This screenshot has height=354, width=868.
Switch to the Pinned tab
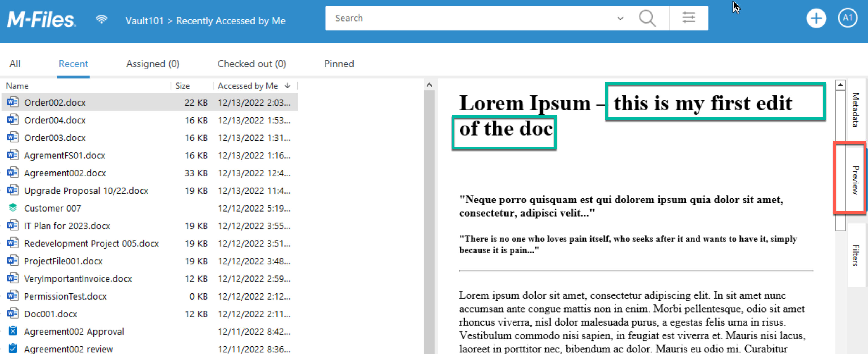(339, 64)
